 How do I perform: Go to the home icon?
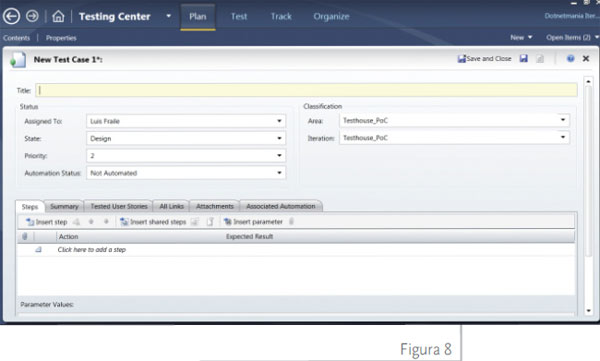coord(58,16)
